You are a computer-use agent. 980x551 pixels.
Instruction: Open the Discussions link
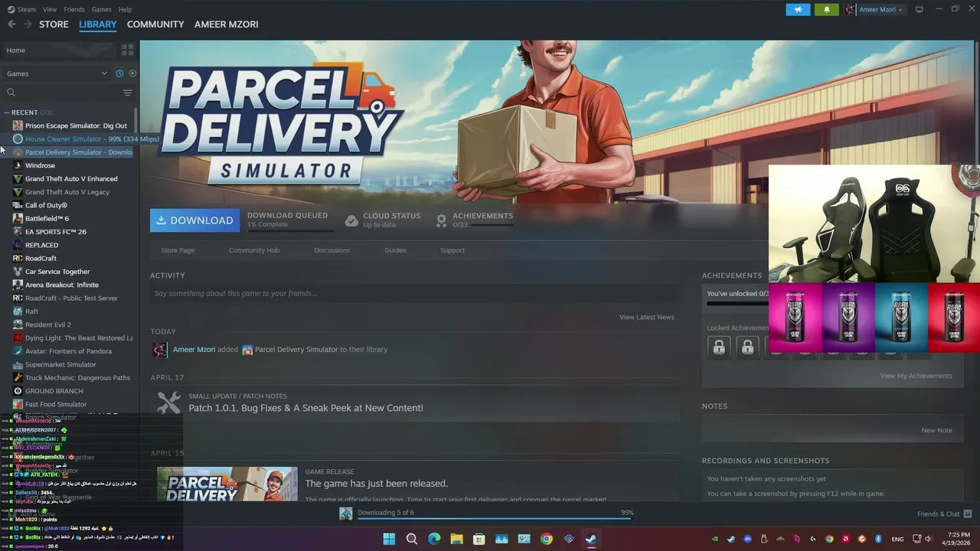(332, 250)
